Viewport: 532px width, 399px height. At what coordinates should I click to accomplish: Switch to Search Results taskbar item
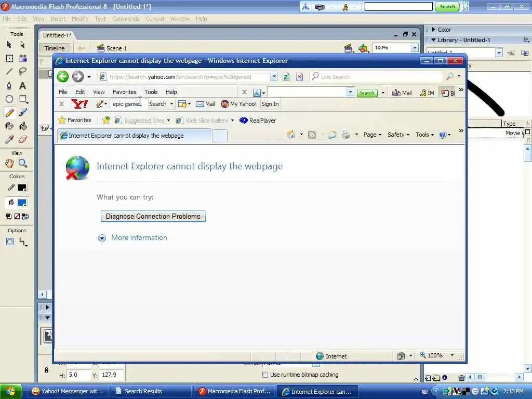tap(151, 391)
